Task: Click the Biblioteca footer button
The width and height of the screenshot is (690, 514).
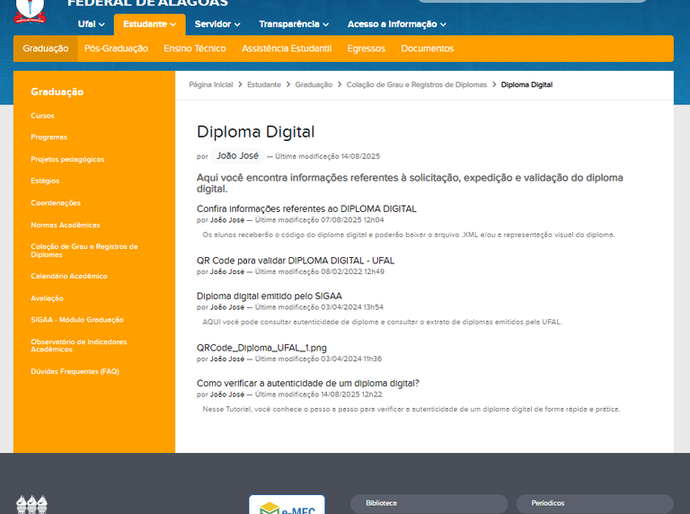Action: click(429, 503)
